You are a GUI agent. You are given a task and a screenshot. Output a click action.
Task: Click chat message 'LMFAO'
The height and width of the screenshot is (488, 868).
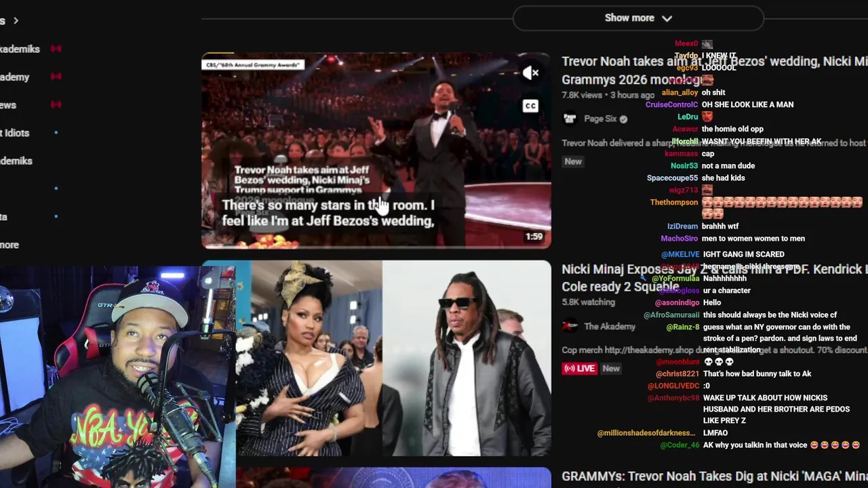point(715,433)
